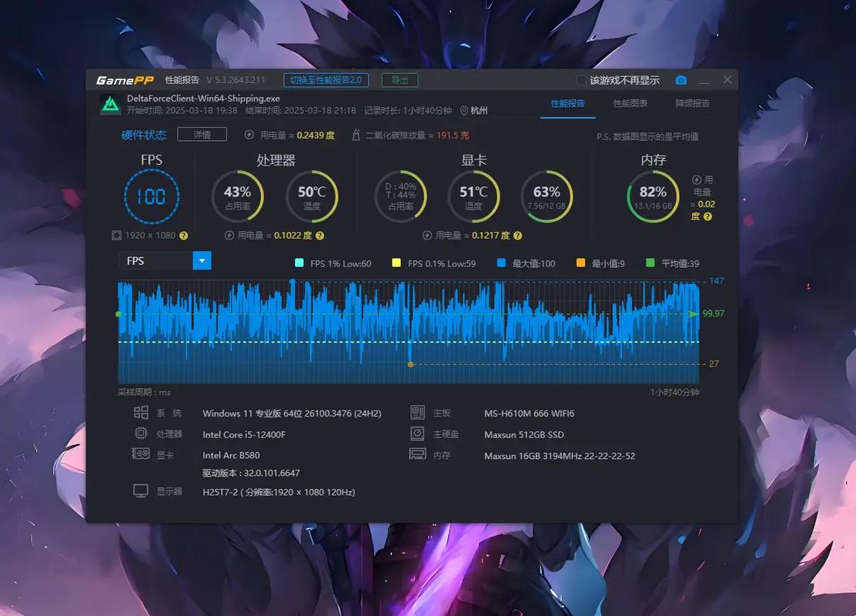The image size is (856, 616).
Task: Click the 切换至性能报告2.0 button
Action: tap(326, 80)
